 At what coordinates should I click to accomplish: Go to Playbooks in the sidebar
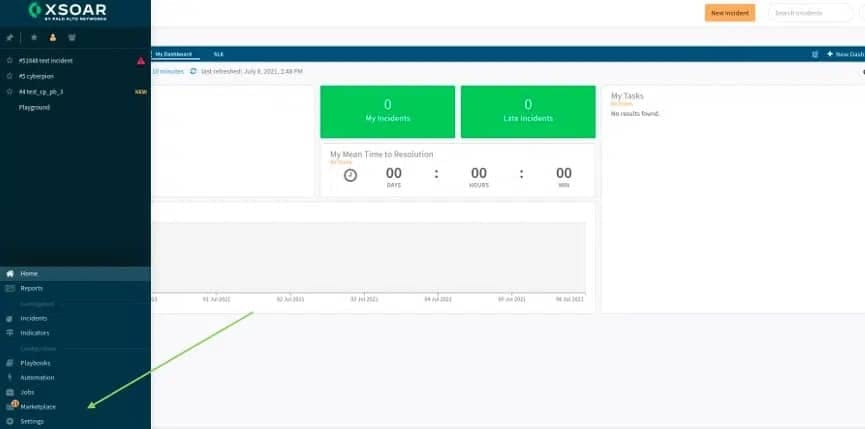tap(35, 363)
